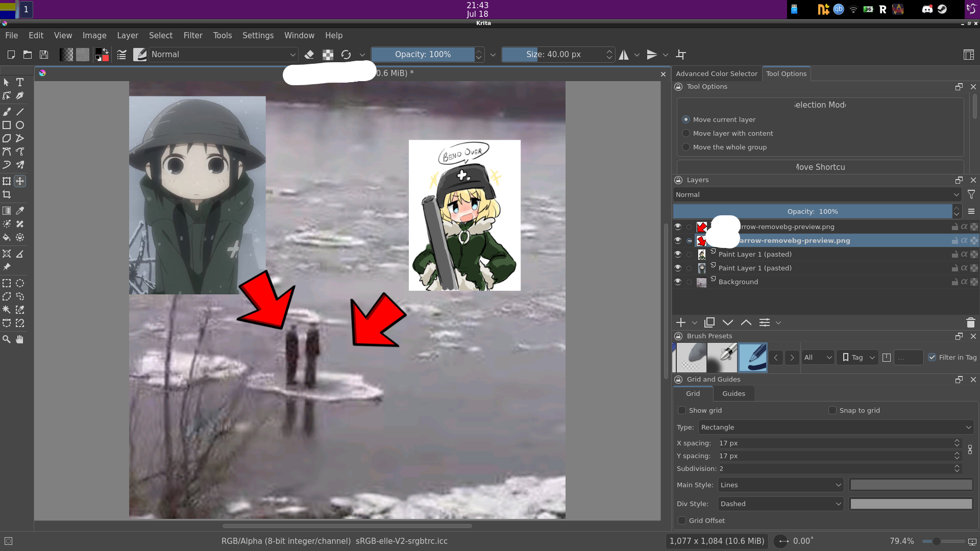Open the Settings menu

[258, 35]
